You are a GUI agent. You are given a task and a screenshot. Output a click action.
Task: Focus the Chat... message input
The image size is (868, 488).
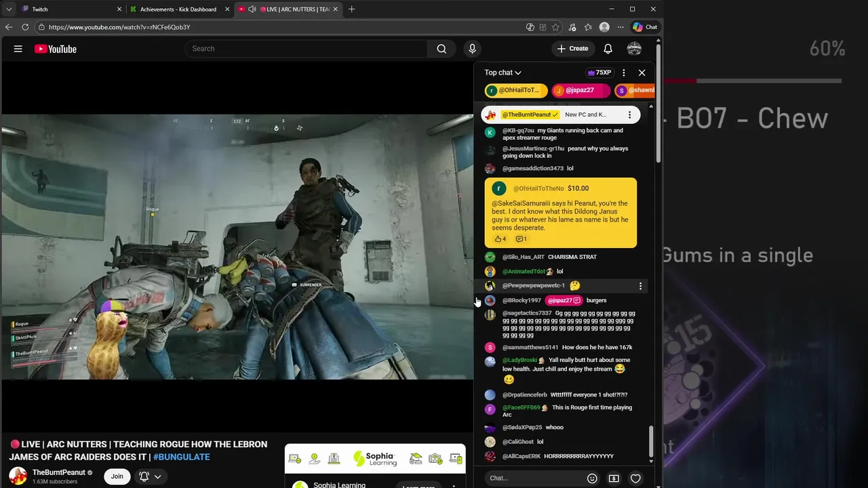click(534, 479)
